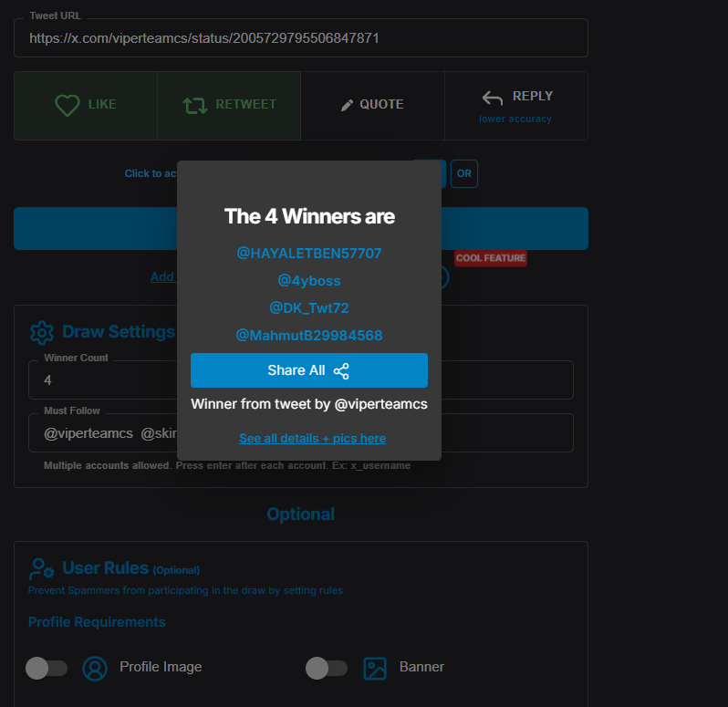Click the Banner picture icon

click(375, 669)
